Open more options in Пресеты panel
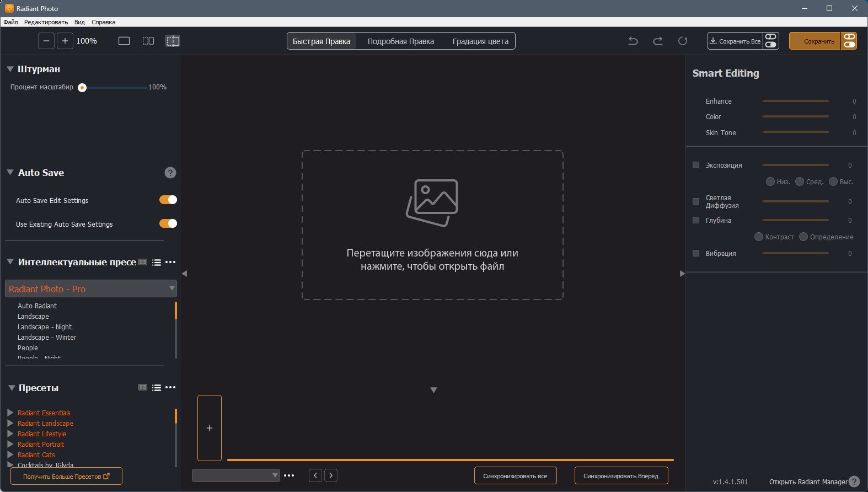 pos(170,388)
